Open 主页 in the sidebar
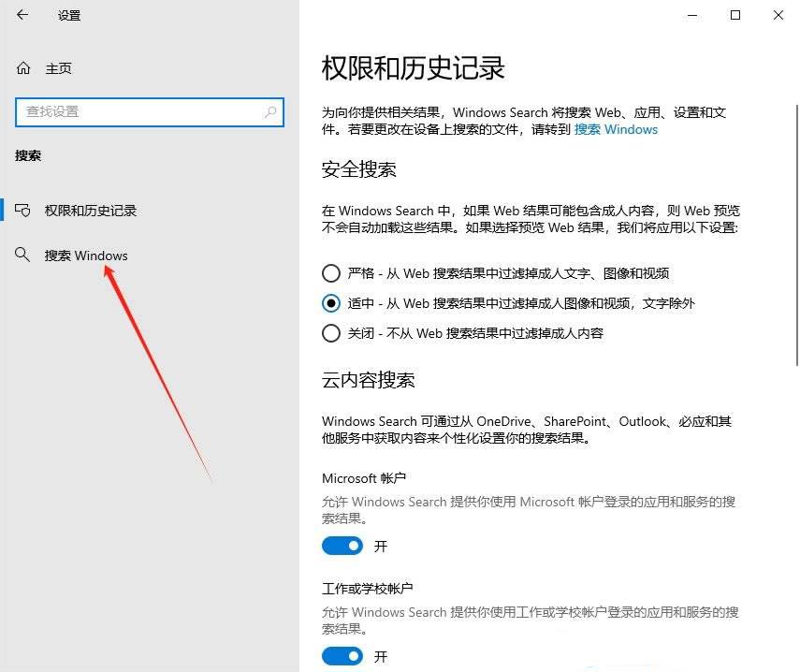Viewport: 800px width, 672px height. [59, 68]
